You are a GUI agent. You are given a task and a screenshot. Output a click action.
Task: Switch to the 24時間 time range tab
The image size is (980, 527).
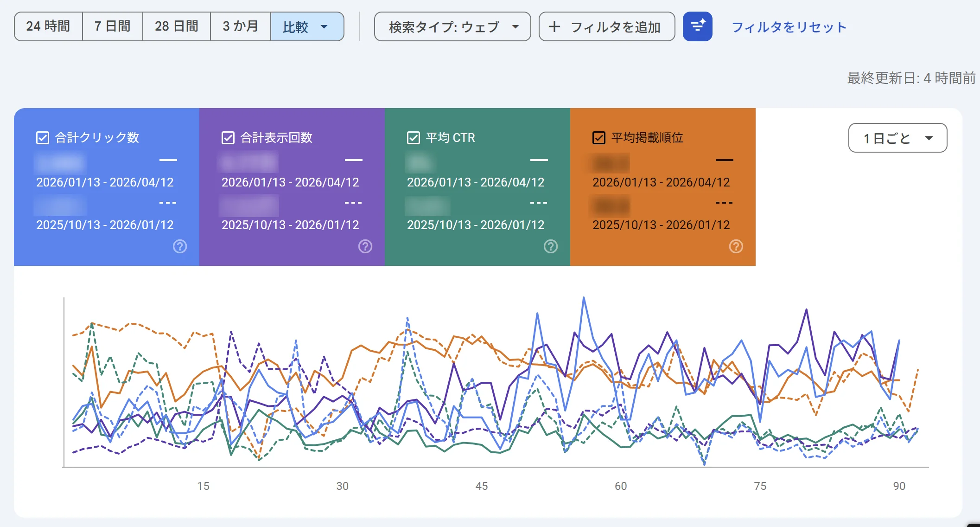click(48, 26)
